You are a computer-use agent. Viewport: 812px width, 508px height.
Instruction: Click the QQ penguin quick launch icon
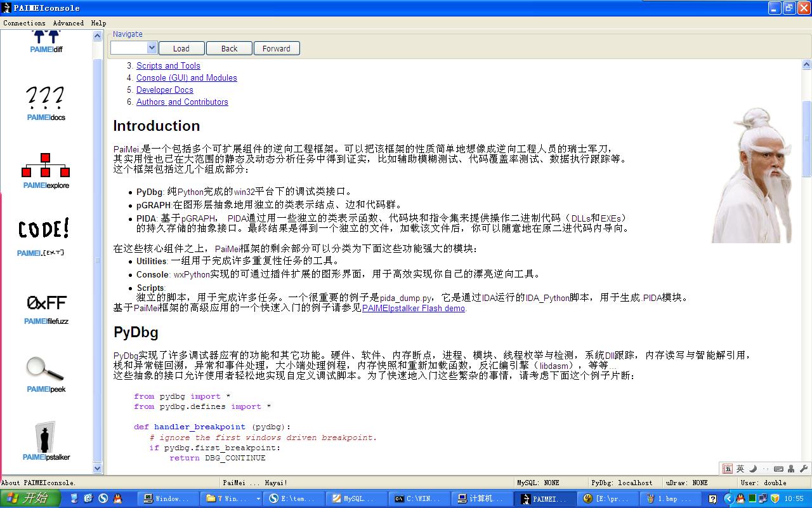pyautogui.click(x=117, y=499)
